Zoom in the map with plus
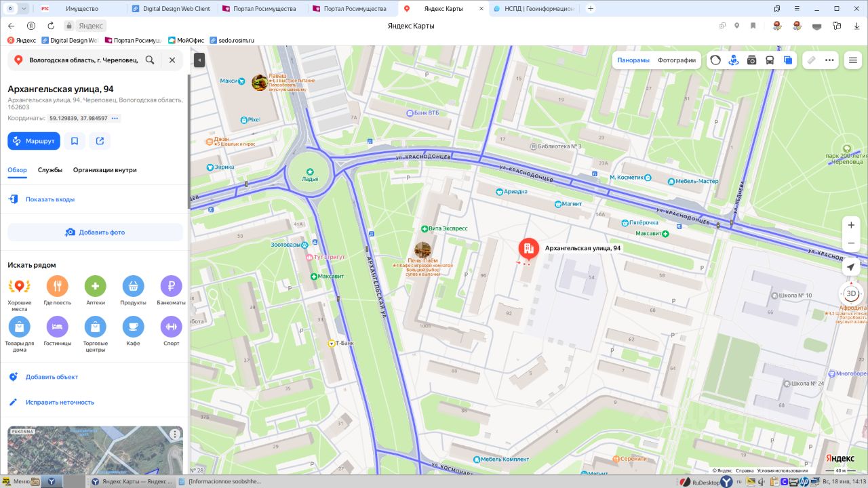The width and height of the screenshot is (868, 488). [851, 225]
